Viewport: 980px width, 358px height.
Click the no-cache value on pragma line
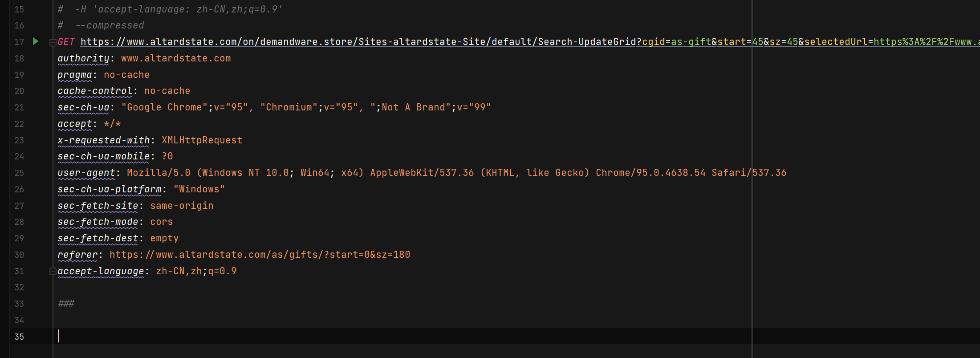(127, 75)
